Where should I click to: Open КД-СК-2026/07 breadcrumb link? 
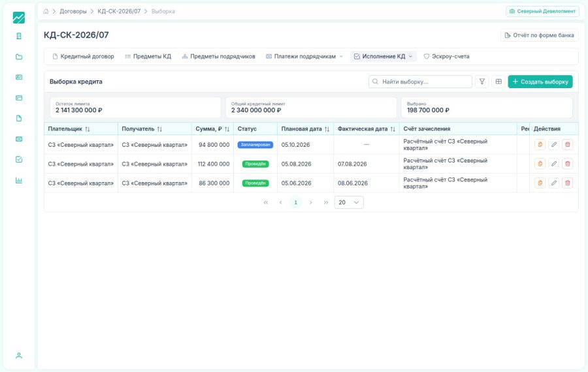point(119,11)
